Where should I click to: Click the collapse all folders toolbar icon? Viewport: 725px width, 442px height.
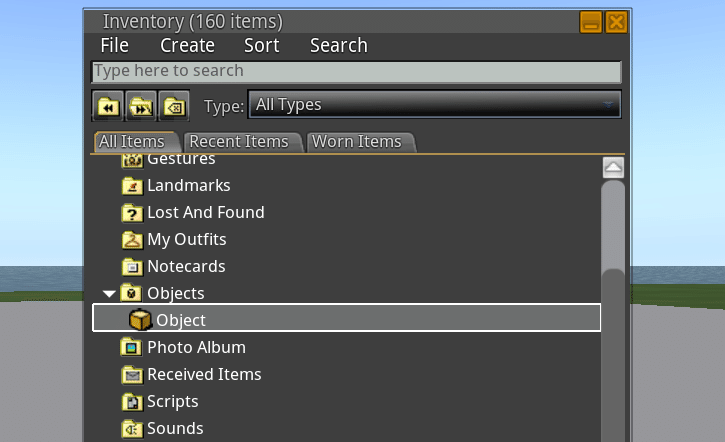(x=108, y=105)
